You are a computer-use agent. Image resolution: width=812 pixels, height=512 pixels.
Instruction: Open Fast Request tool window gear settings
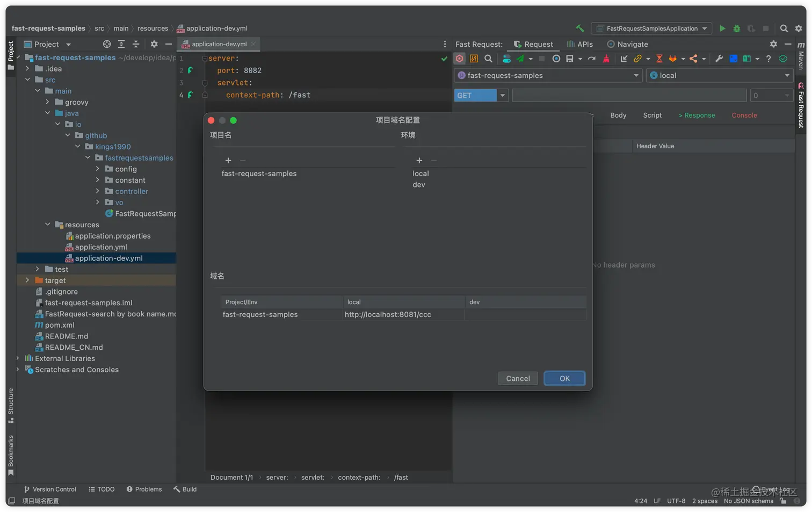point(773,44)
